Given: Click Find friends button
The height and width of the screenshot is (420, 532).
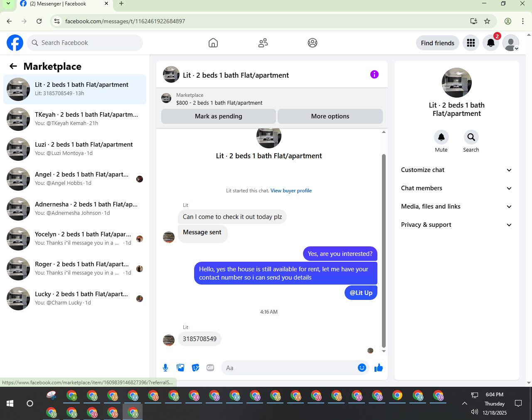Looking at the screenshot, I should click(438, 43).
